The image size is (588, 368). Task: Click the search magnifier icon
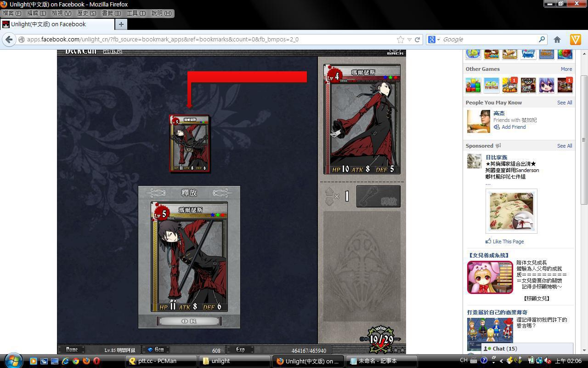pyautogui.click(x=542, y=40)
